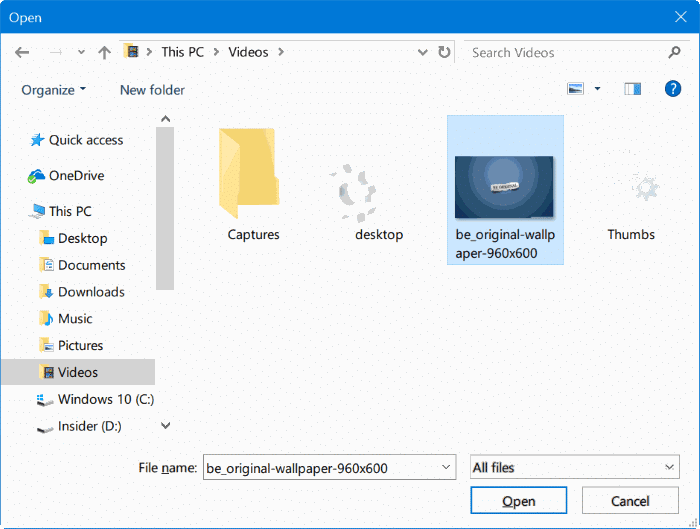Open the help button
This screenshot has width=700, height=529.
(x=673, y=89)
